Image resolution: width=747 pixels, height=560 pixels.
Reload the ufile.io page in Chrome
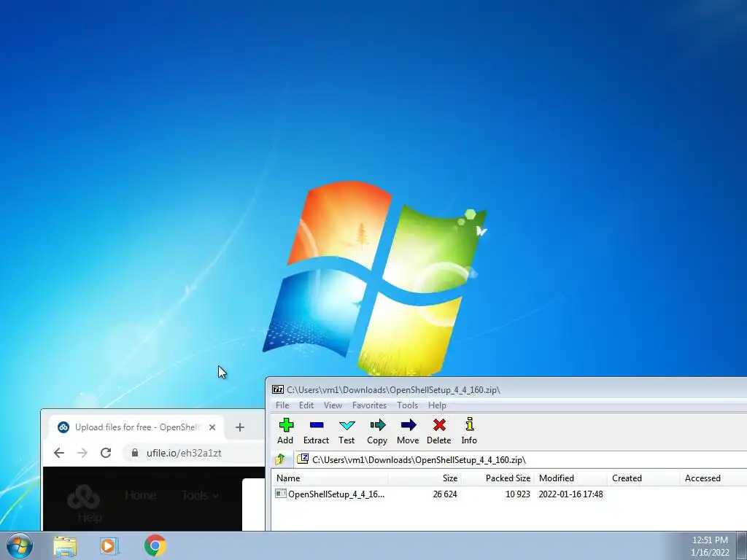click(x=106, y=453)
